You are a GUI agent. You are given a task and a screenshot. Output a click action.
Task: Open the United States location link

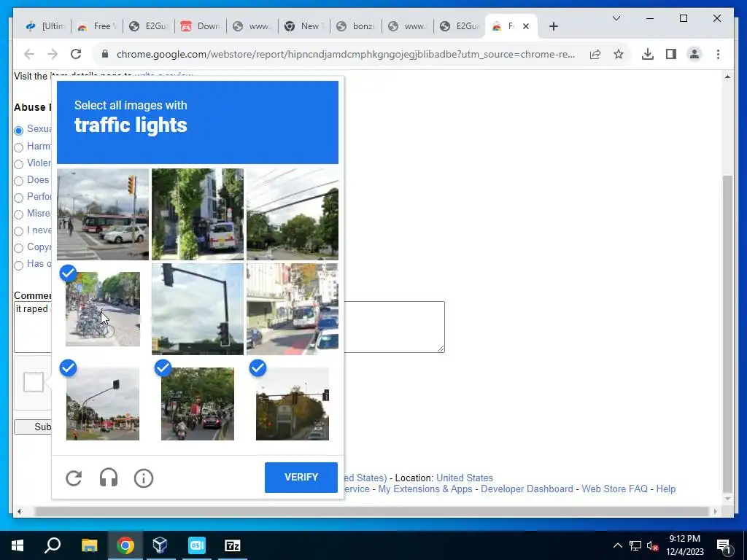click(x=465, y=478)
